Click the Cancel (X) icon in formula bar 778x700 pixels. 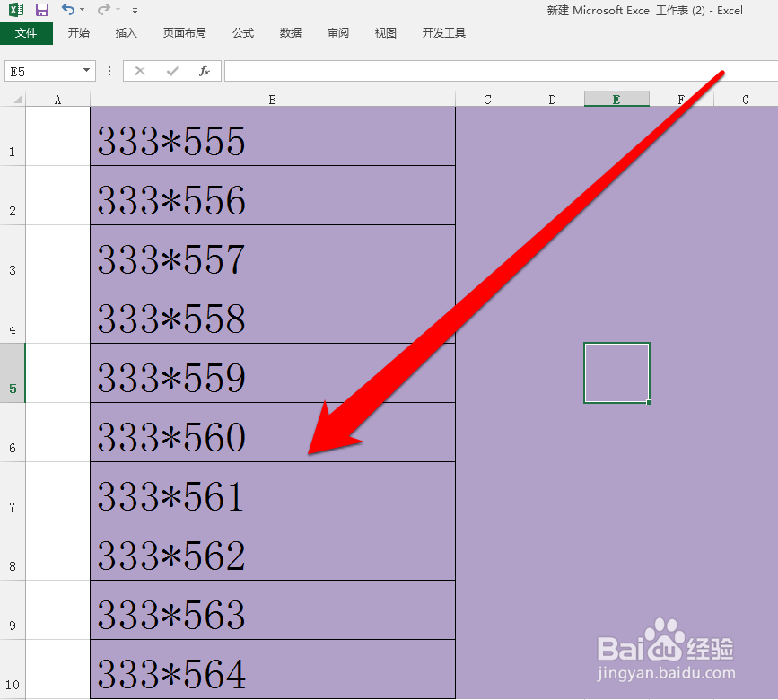[140, 71]
